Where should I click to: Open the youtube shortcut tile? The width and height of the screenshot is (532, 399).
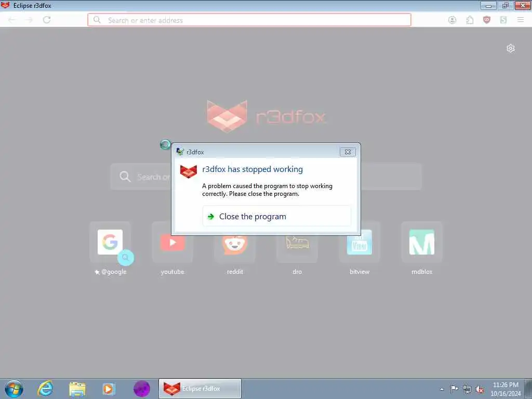click(172, 242)
